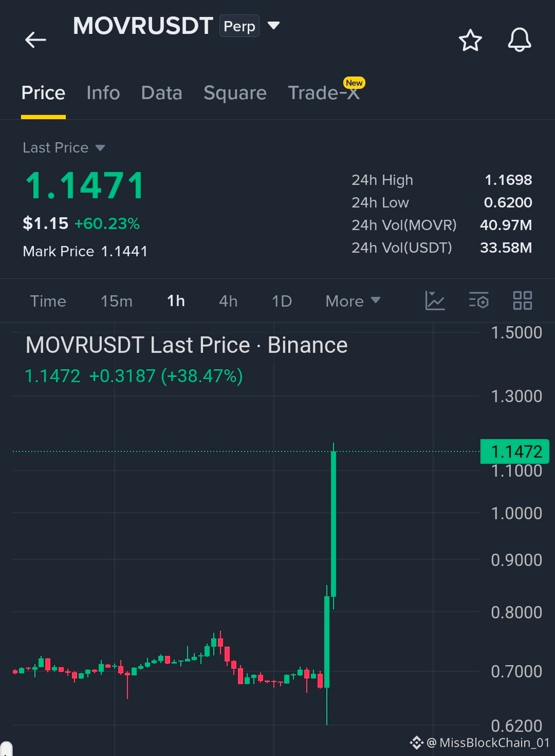The width and height of the screenshot is (555, 756).
Task: Open price alerts via bell icon
Action: click(520, 40)
